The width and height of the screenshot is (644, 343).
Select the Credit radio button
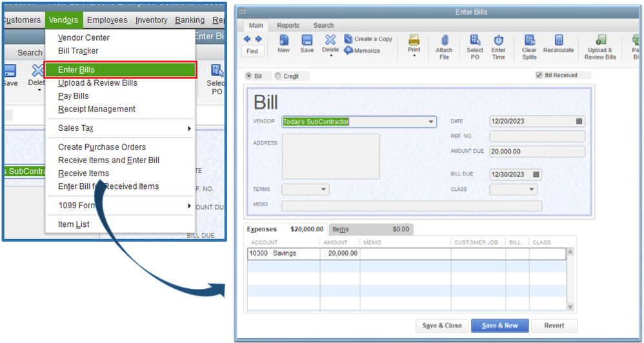coord(278,76)
